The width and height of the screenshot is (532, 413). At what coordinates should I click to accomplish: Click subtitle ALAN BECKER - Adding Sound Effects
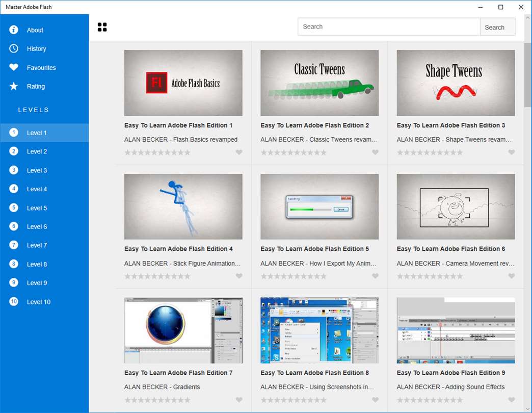tap(450, 387)
